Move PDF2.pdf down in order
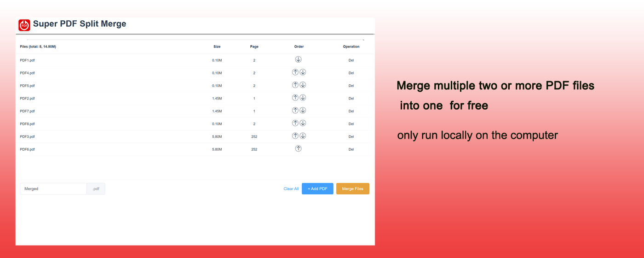This screenshot has height=258, width=644. 303,98
